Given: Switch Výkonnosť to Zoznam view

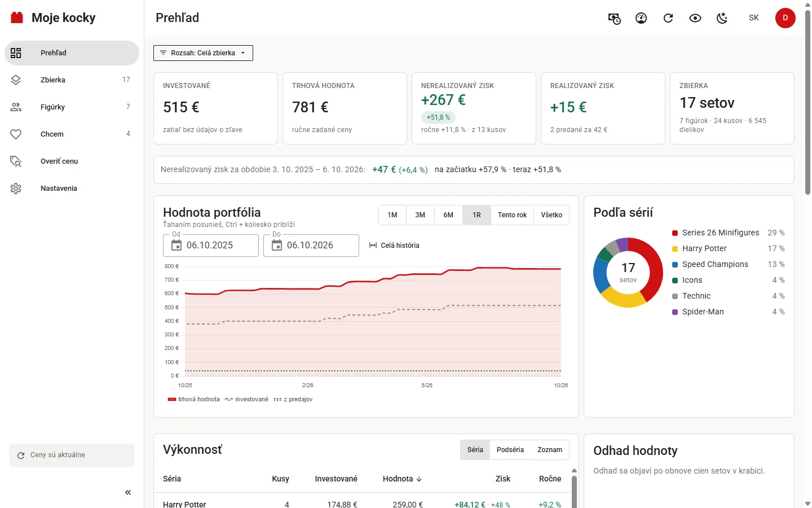Looking at the screenshot, I should click(550, 450).
